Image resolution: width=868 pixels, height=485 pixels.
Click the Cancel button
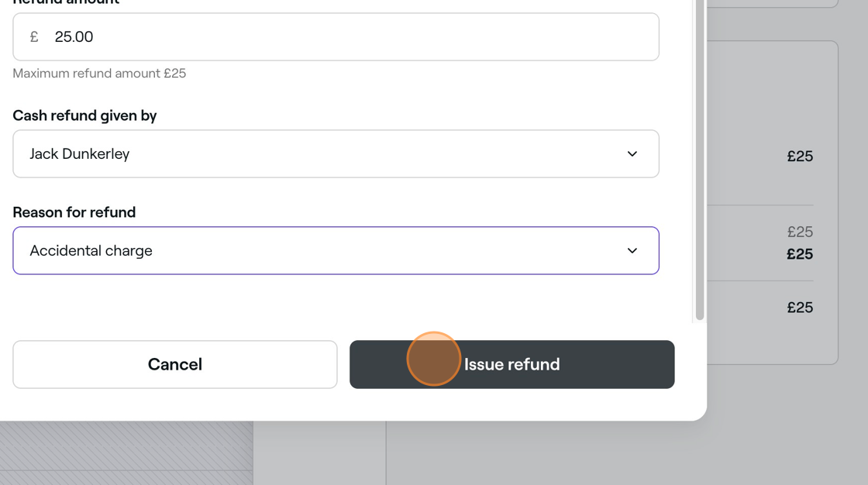click(175, 364)
